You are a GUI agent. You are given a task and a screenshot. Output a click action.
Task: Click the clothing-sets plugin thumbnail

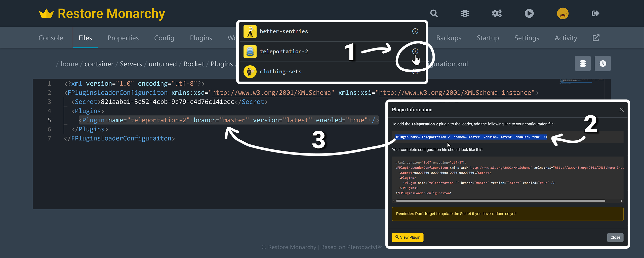coord(250,72)
